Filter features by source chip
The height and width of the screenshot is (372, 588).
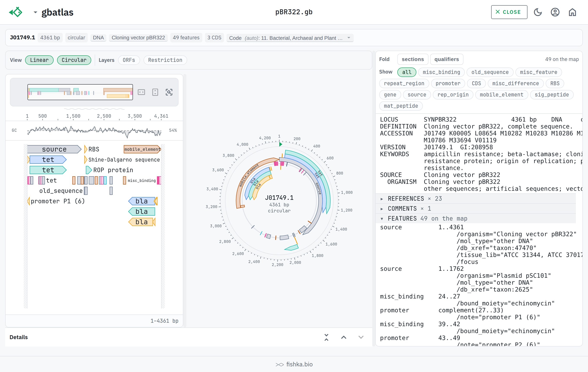(x=417, y=95)
